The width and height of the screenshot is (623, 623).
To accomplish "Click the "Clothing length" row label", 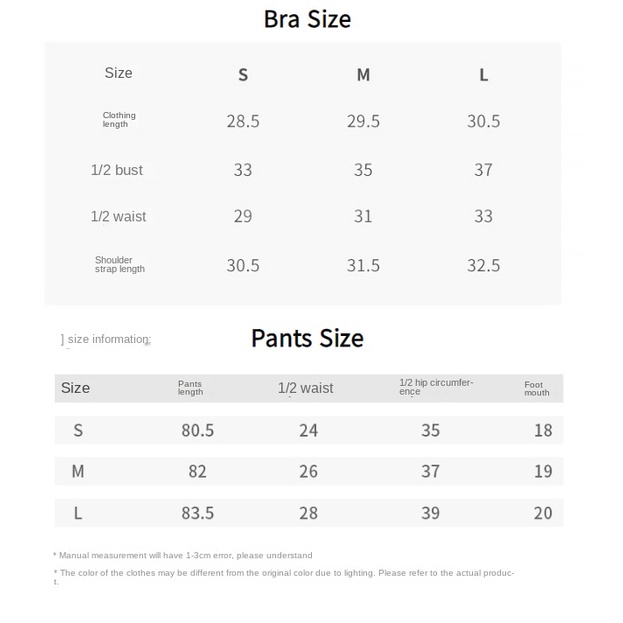I will [x=119, y=120].
